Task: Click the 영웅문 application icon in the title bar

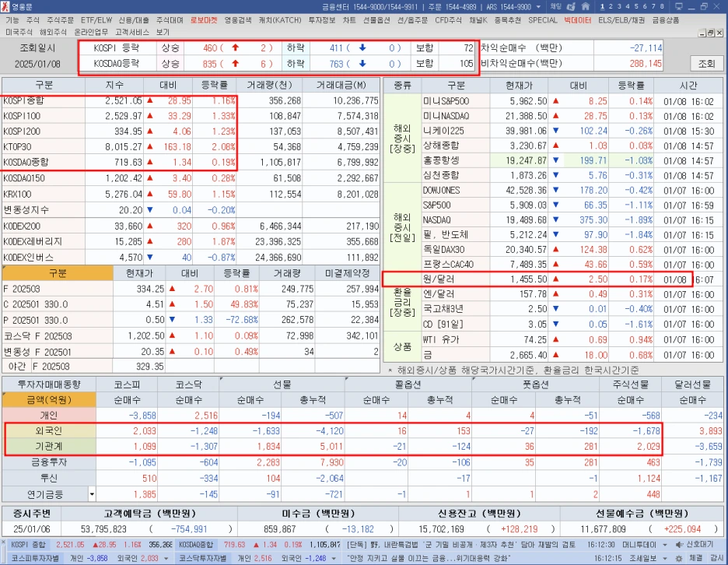Action: (x=6, y=6)
